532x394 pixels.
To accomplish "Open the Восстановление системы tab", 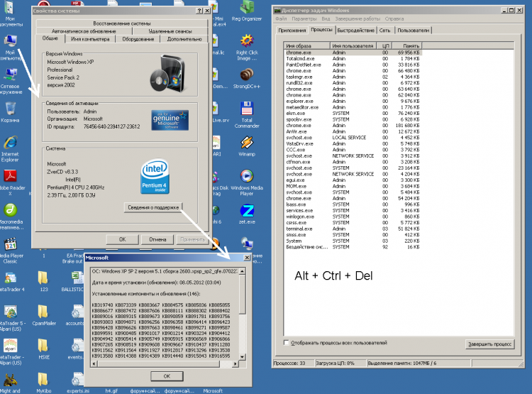I will coord(122,23).
